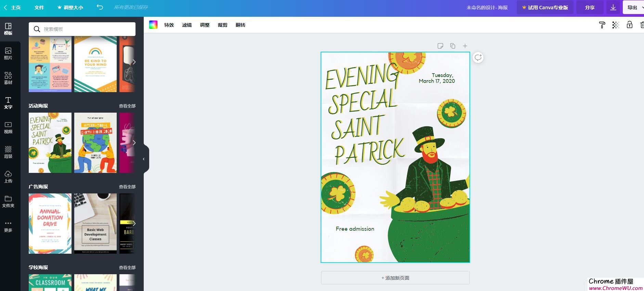Open the 文字 text panel

tap(8, 103)
